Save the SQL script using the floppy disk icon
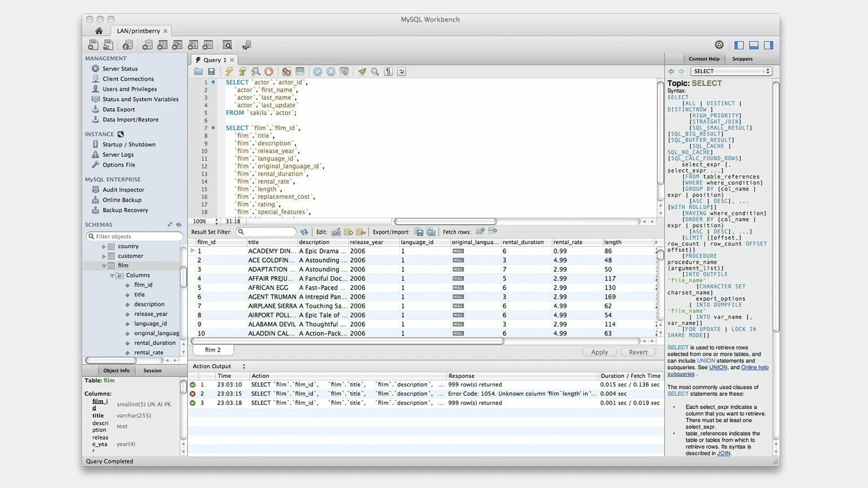The width and height of the screenshot is (868, 488). tap(211, 72)
